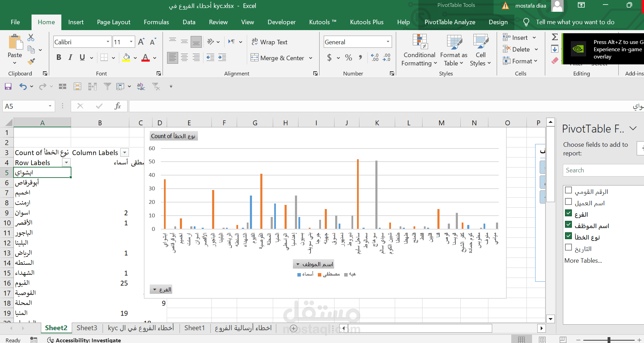Decrease decimal places

click(386, 57)
